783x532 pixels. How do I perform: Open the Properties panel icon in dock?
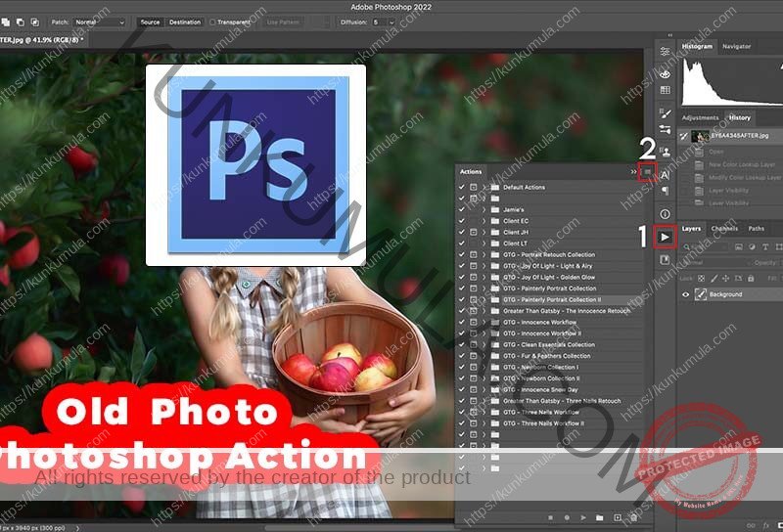[665, 52]
